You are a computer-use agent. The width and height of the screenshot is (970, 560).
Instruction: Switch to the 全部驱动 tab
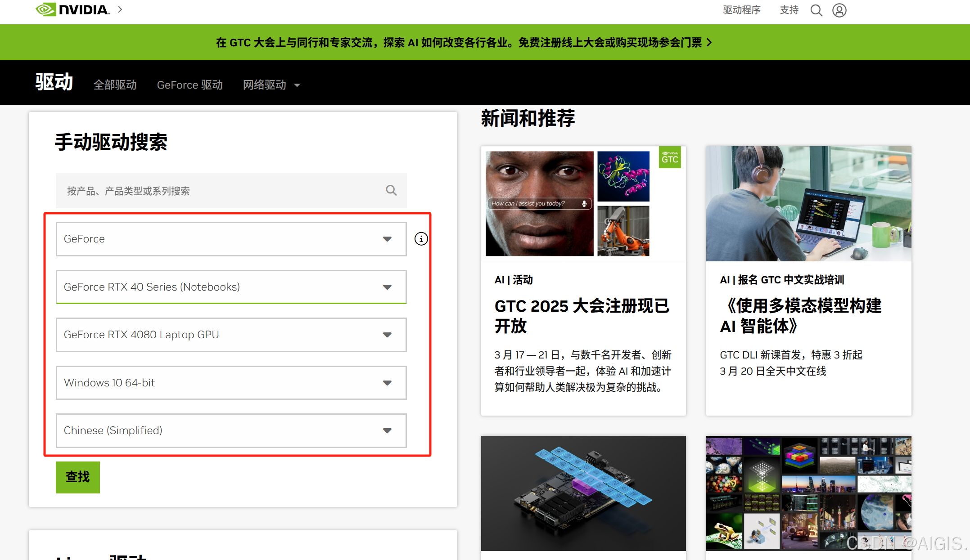coord(115,85)
